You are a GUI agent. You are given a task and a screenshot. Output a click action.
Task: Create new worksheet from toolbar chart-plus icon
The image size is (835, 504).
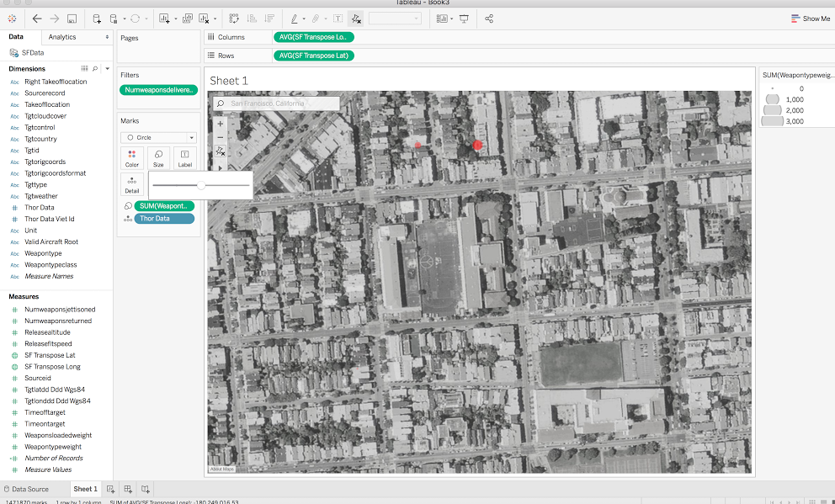click(164, 19)
